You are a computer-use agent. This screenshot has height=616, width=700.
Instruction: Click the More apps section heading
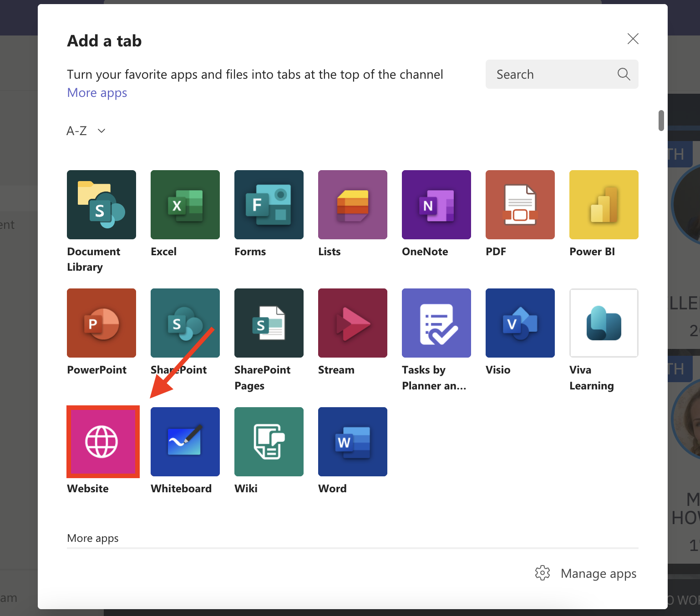coord(93,538)
